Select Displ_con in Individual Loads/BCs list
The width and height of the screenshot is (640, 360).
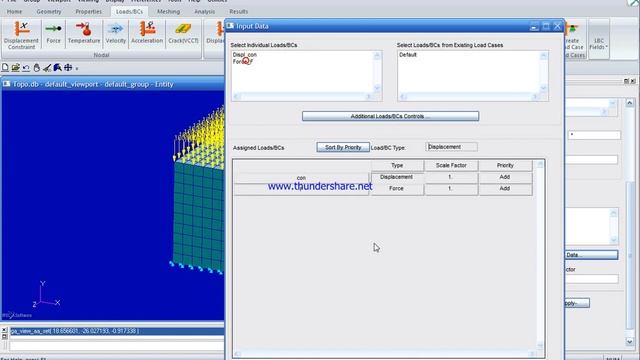pyautogui.click(x=244, y=55)
